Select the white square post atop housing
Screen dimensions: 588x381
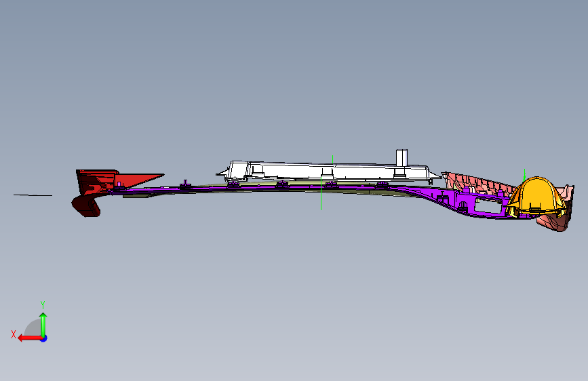click(x=401, y=158)
